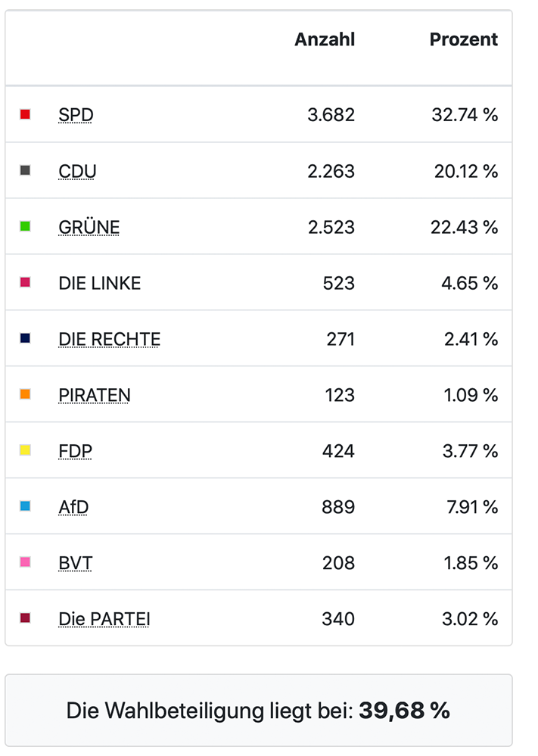Select the DIE LINKE row label

tap(99, 283)
